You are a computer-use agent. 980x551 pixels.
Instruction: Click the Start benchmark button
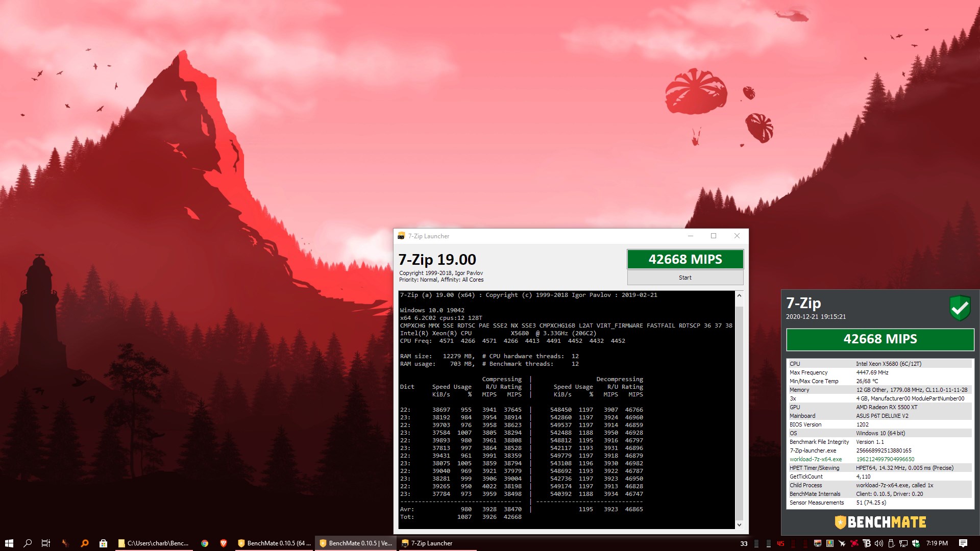click(x=685, y=278)
